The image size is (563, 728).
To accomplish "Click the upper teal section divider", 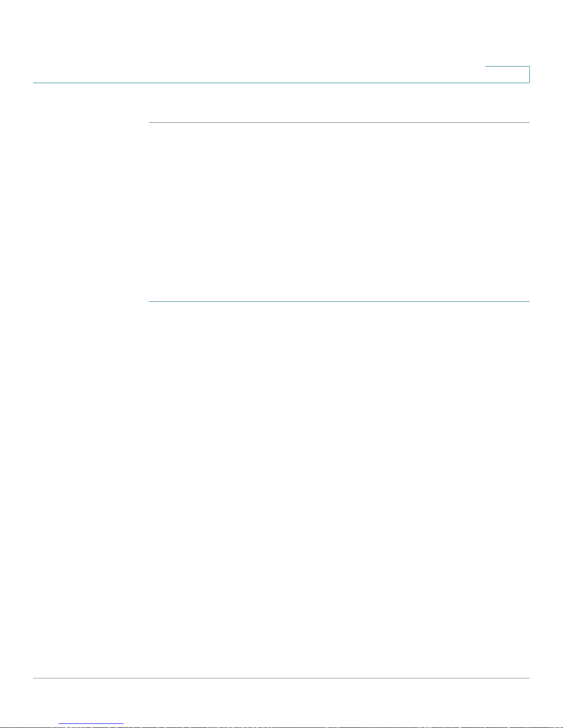I will (339, 122).
